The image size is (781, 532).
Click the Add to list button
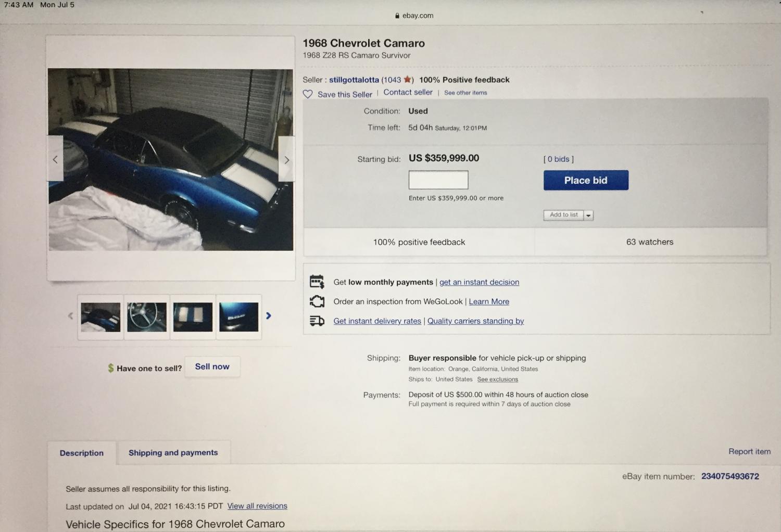click(x=563, y=215)
